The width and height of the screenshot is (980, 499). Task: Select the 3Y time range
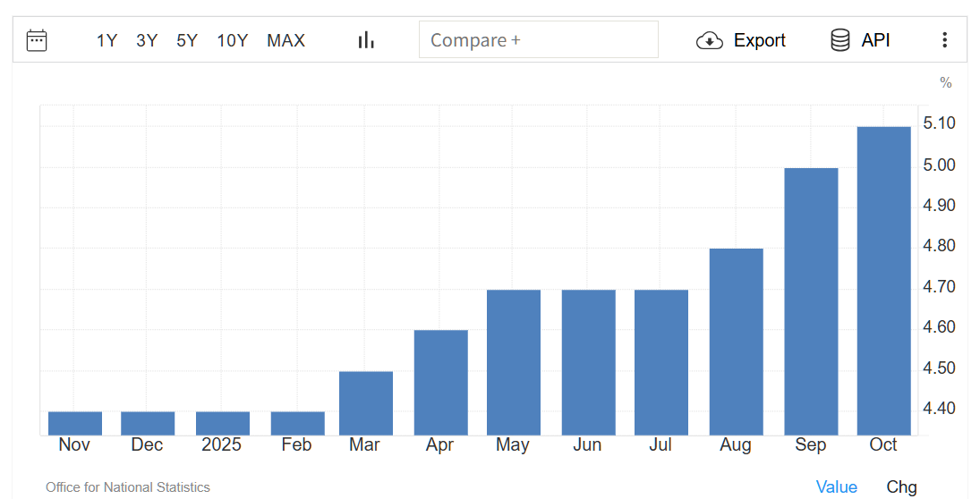(x=147, y=40)
